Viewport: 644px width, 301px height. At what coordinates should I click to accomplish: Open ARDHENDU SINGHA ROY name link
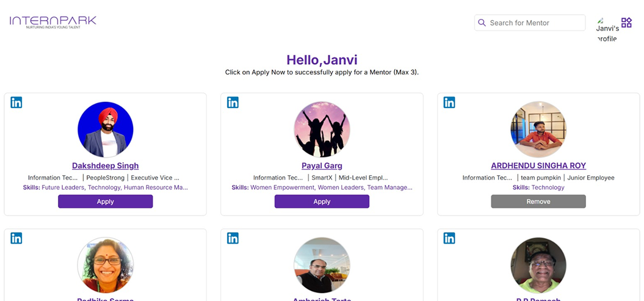click(x=538, y=165)
